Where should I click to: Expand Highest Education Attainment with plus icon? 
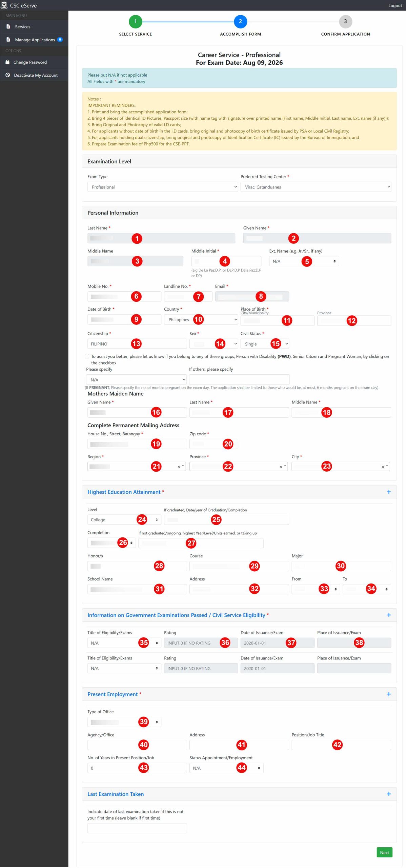pos(389,492)
